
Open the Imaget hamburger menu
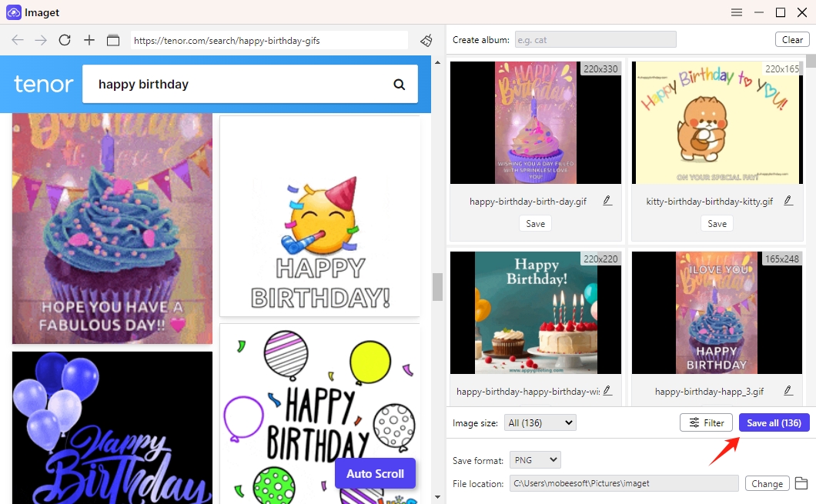coord(737,12)
